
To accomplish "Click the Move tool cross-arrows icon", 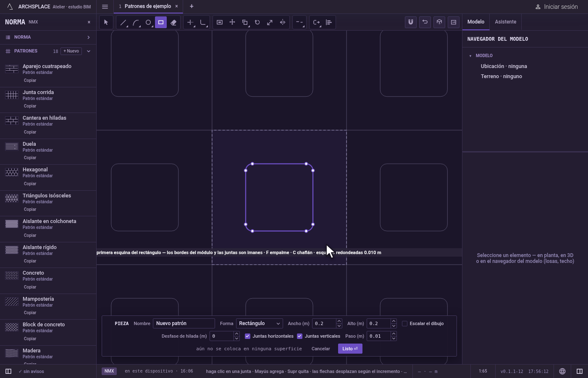I will click(x=232, y=22).
